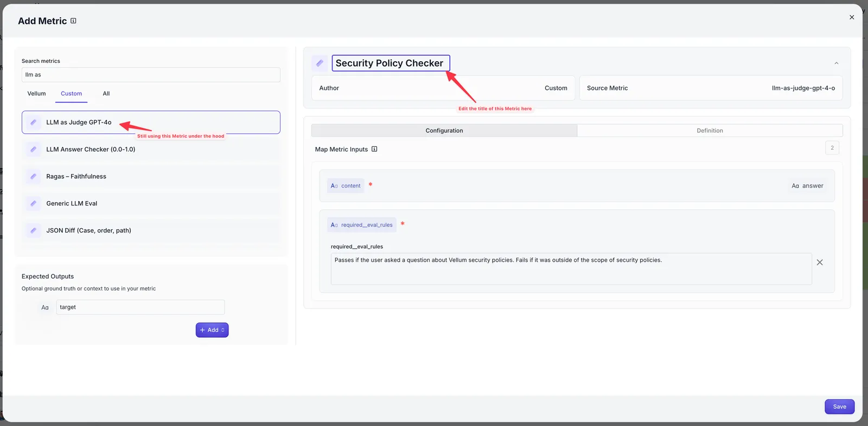Click the pencil icon for LLM Answer Checker
Screen dimensions: 868x426
pos(34,150)
